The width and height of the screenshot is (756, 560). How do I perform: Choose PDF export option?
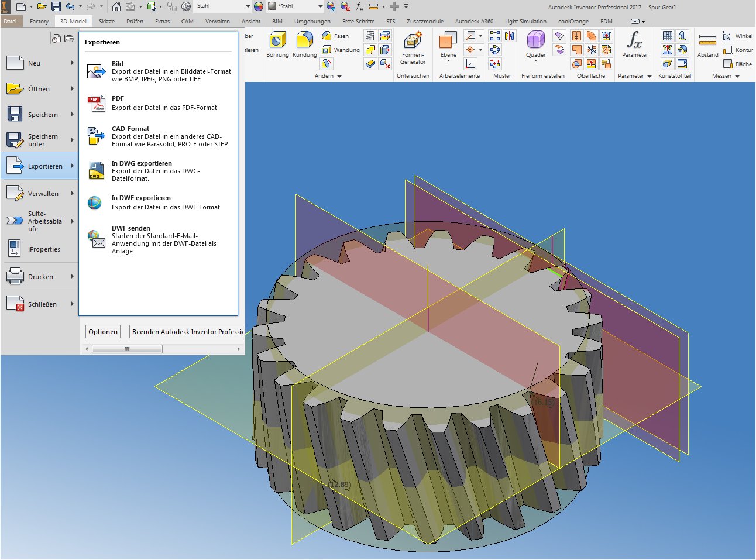click(x=159, y=103)
